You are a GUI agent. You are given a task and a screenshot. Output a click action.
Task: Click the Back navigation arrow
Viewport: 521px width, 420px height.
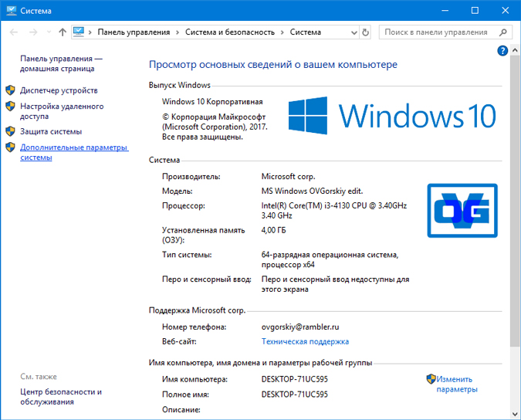[13, 32]
